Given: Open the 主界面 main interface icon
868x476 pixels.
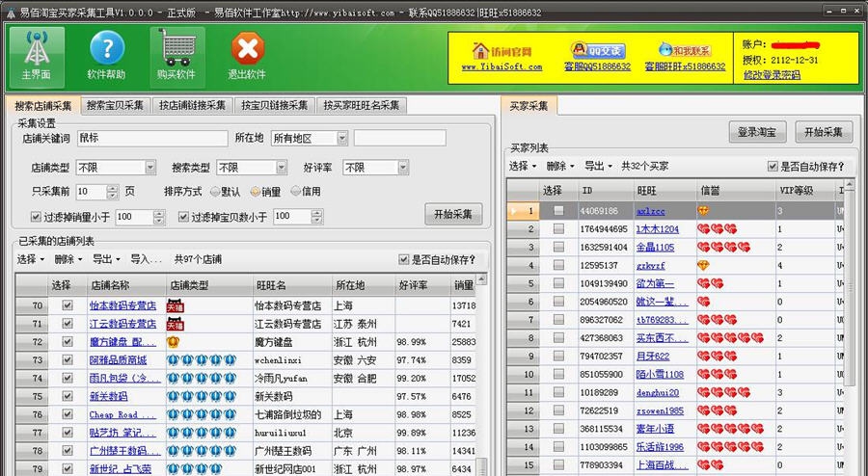Looking at the screenshot, I should point(37,57).
